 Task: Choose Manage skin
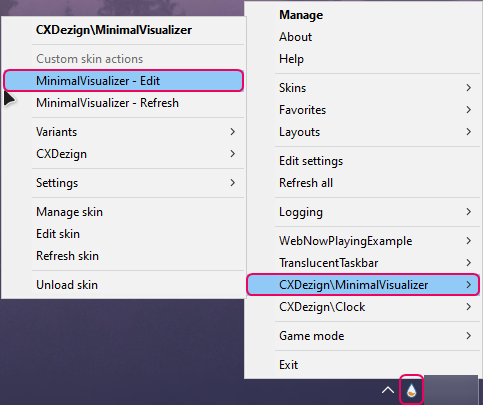(x=124, y=212)
